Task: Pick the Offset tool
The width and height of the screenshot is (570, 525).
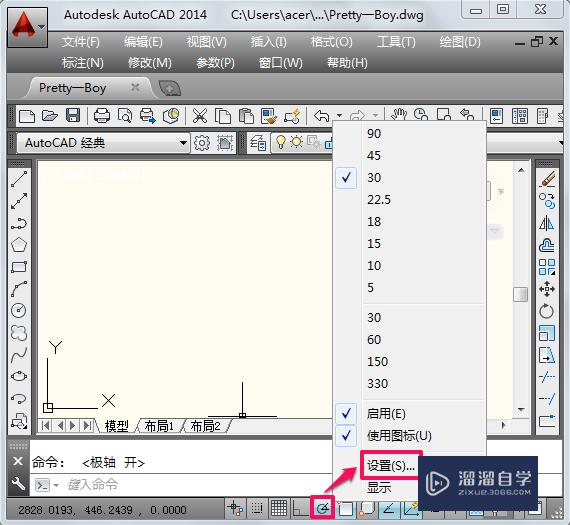Action: click(x=547, y=245)
